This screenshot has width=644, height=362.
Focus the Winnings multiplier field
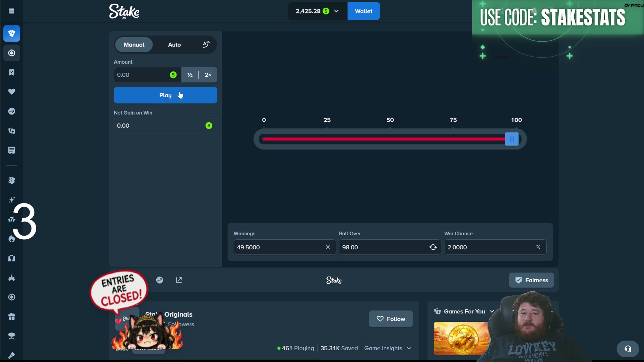(x=285, y=247)
